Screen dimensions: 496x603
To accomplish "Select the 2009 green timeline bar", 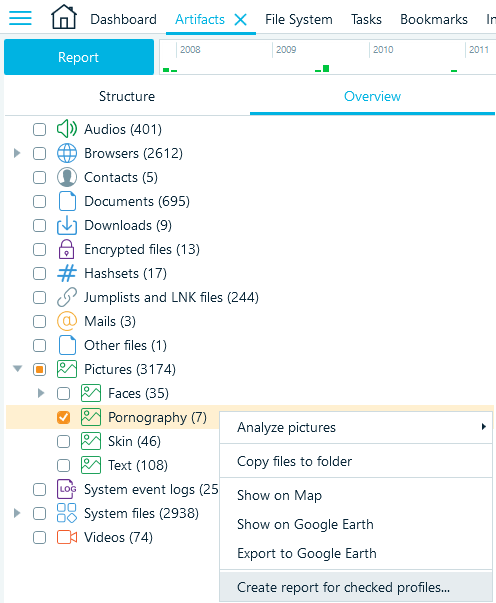I will pyautogui.click(x=326, y=68).
